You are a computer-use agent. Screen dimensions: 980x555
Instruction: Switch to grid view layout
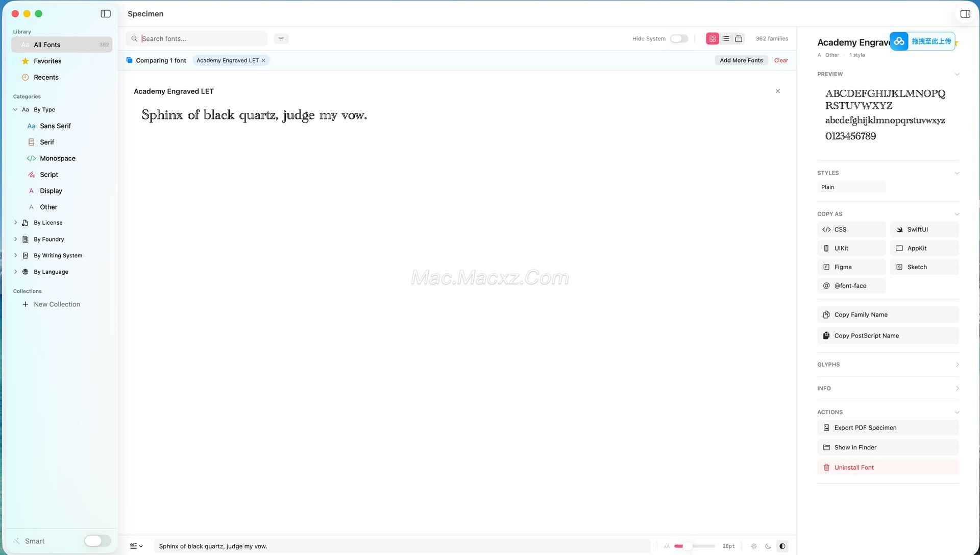(713, 39)
